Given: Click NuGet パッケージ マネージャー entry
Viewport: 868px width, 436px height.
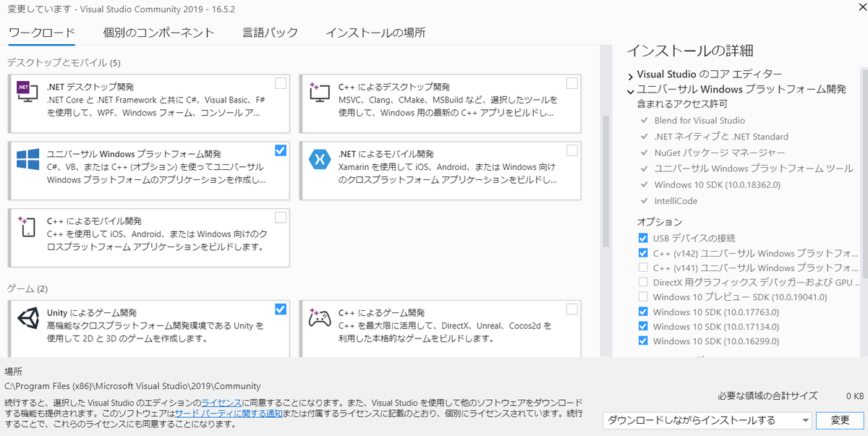Looking at the screenshot, I should click(x=719, y=153).
